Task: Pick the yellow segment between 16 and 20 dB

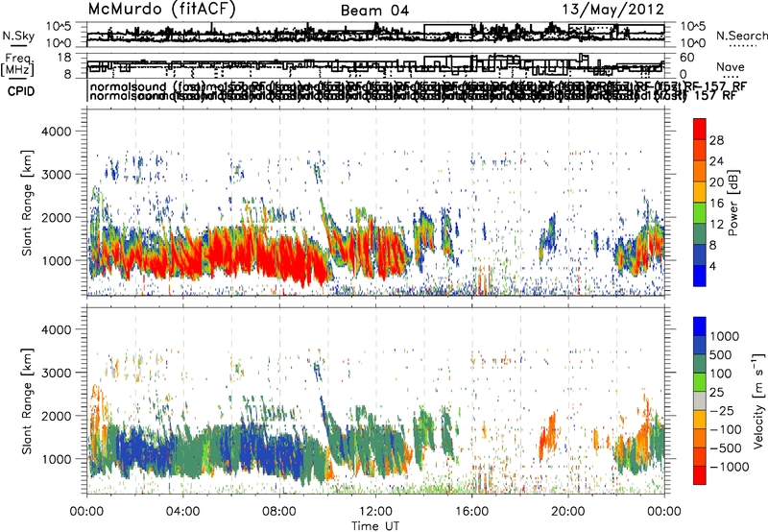Action: coord(700,192)
